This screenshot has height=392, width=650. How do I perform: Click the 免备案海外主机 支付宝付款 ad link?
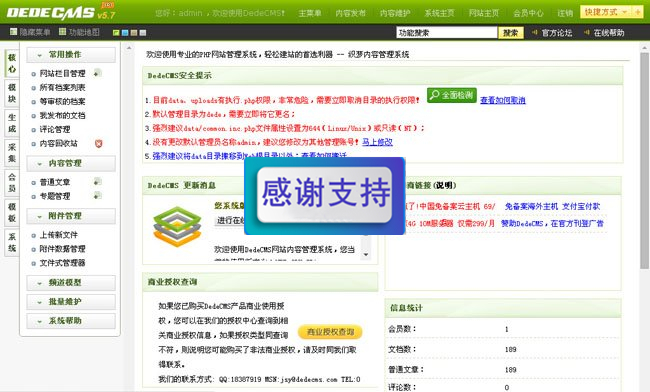552,206
